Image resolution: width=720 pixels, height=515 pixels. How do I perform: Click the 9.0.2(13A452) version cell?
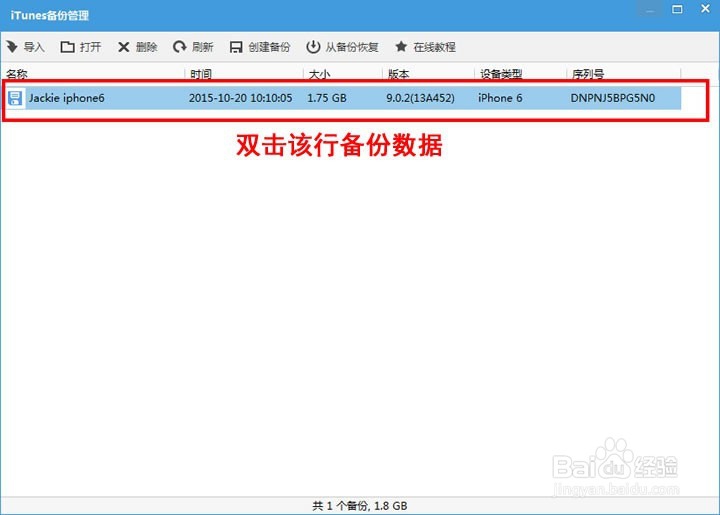point(420,98)
